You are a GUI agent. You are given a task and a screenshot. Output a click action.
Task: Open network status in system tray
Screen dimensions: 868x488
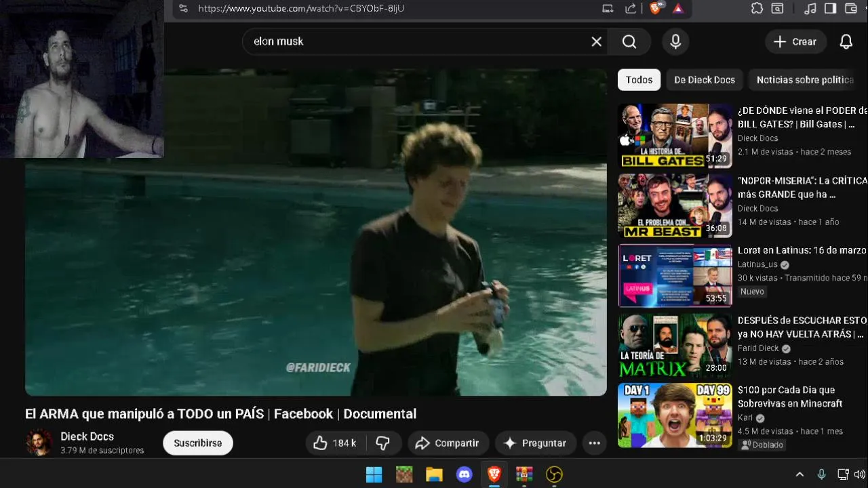pyautogui.click(x=843, y=474)
